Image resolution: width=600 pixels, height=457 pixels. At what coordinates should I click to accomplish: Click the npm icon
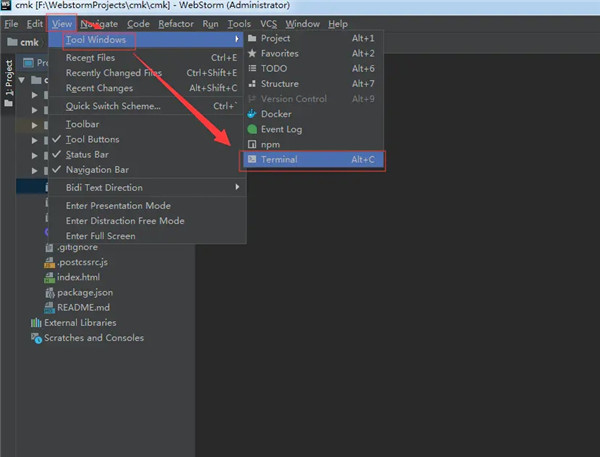(x=252, y=144)
